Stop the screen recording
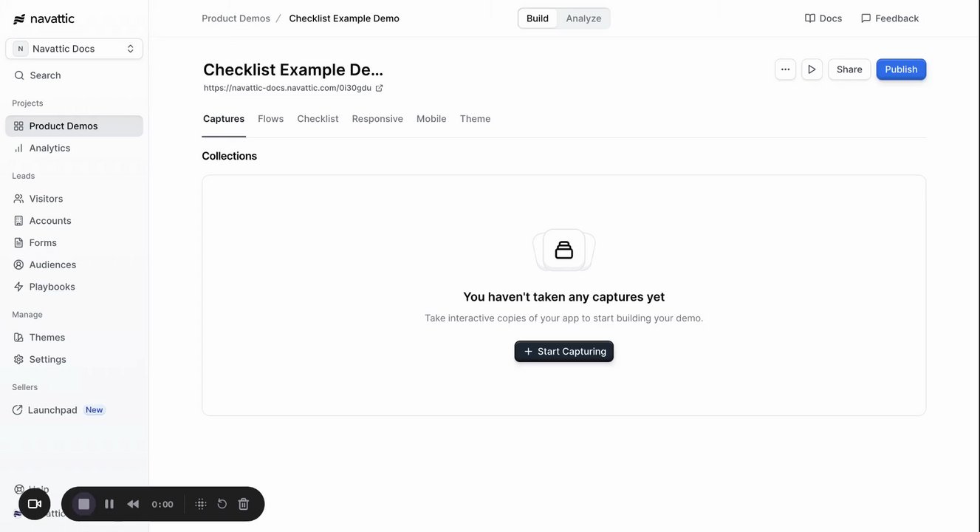Screen dimensions: 980x532 point(84,504)
